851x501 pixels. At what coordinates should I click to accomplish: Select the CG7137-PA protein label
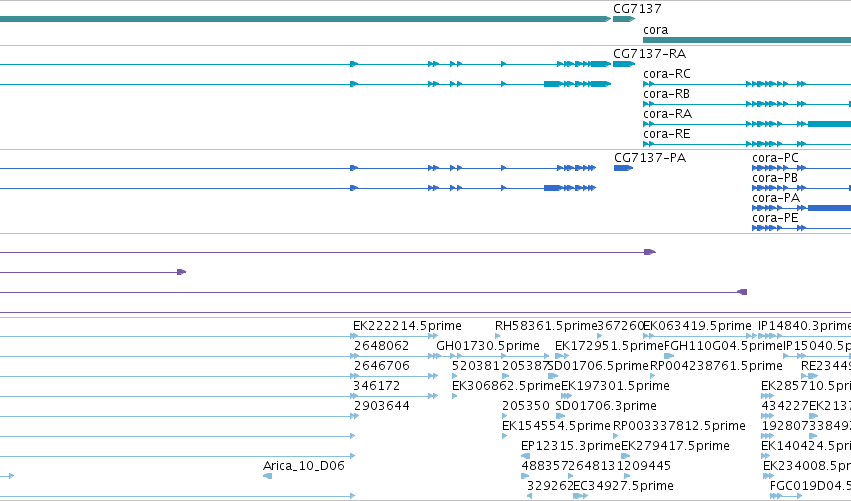[x=650, y=158]
